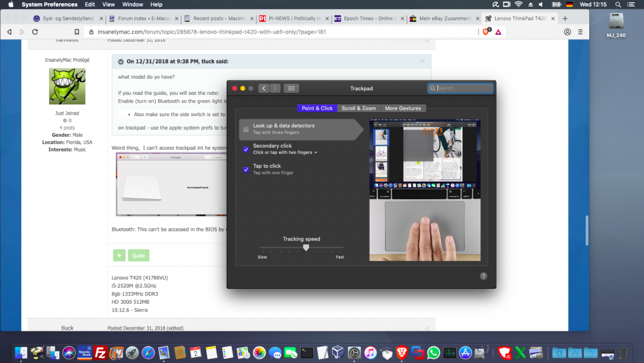The width and height of the screenshot is (644, 363).
Task: Select Point & Click tab
Action: (317, 108)
